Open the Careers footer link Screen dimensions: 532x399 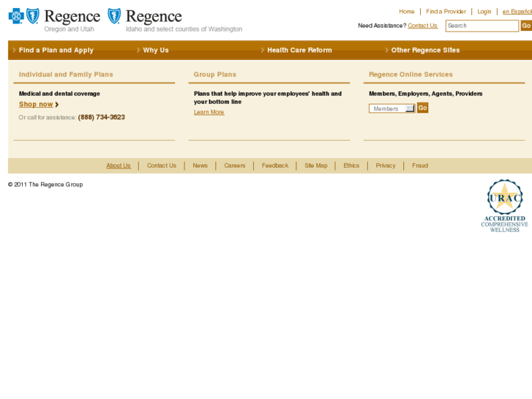(235, 165)
